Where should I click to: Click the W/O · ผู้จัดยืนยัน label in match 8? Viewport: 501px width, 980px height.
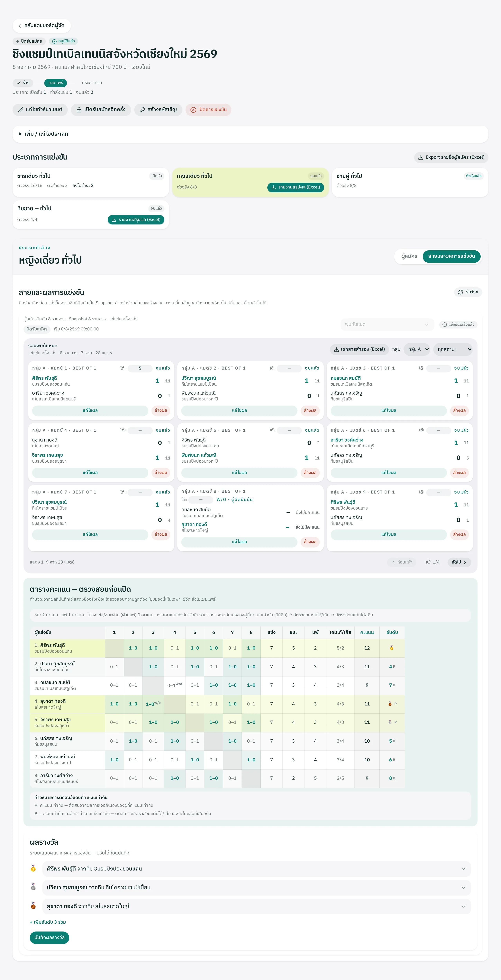[234, 500]
